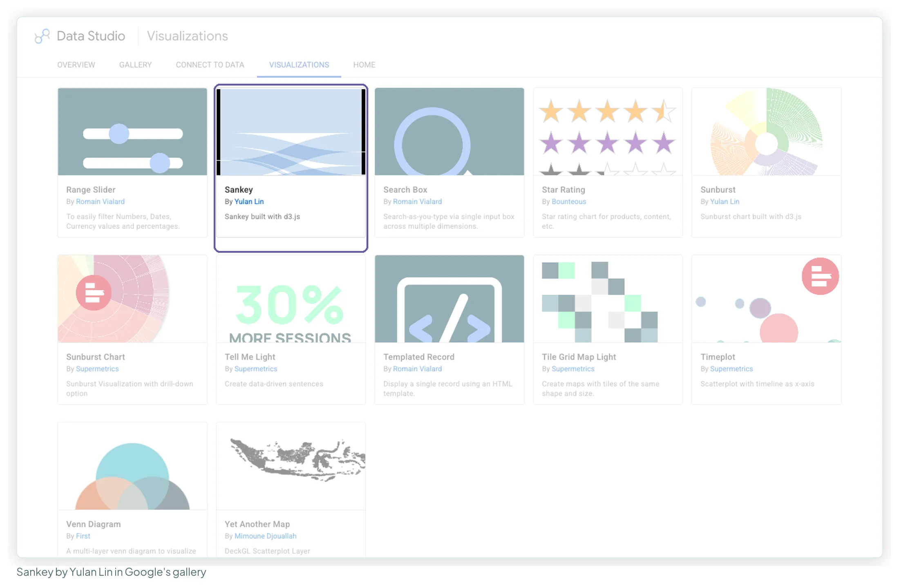Click the Tile Grid Map Light title

[579, 357]
